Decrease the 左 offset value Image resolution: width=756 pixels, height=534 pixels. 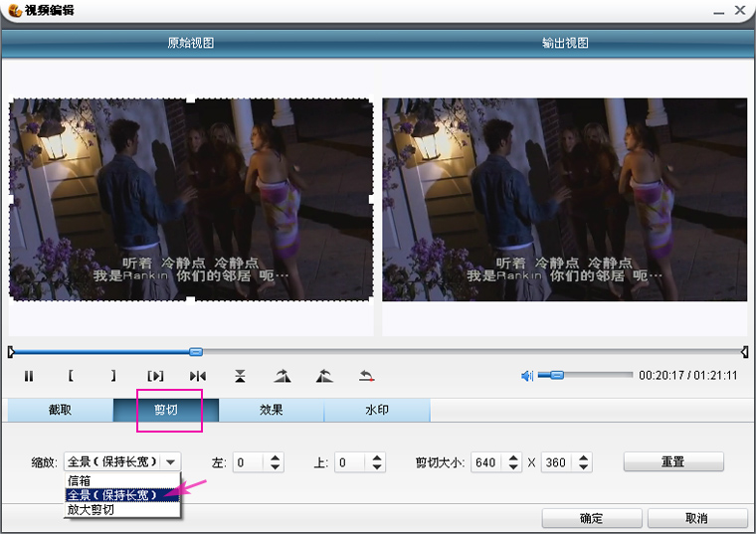[275, 467]
